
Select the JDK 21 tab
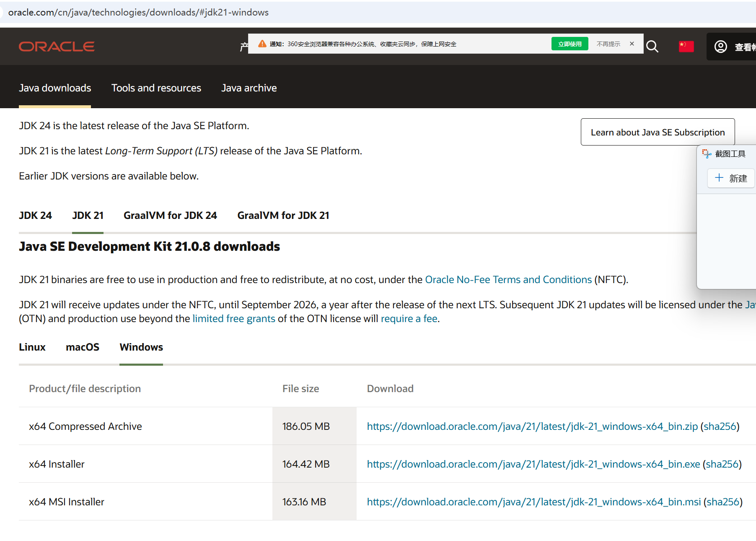click(x=88, y=216)
